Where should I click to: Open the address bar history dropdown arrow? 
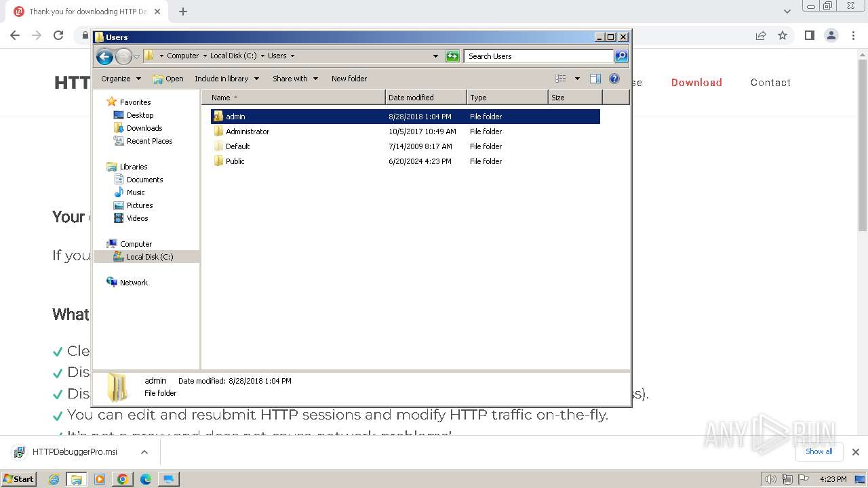click(435, 56)
